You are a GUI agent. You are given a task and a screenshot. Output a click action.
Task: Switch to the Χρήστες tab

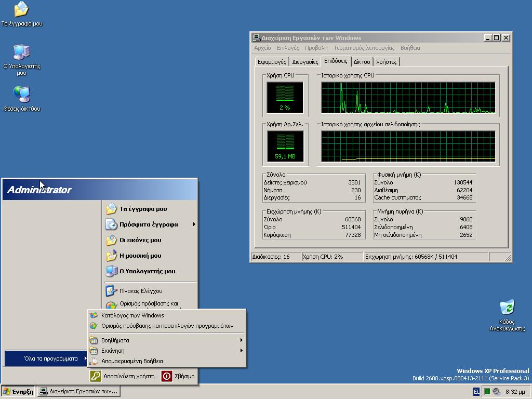[387, 62]
